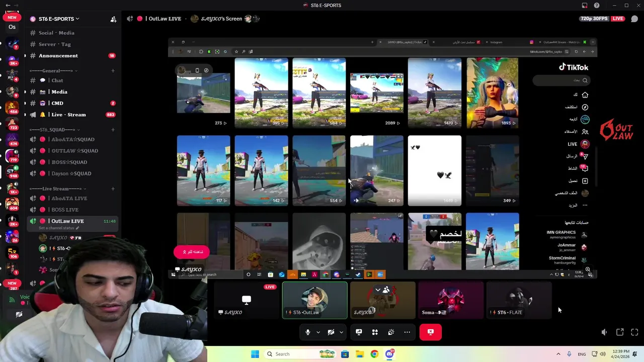Go back with the Discord back arrow

click(x=8, y=5)
